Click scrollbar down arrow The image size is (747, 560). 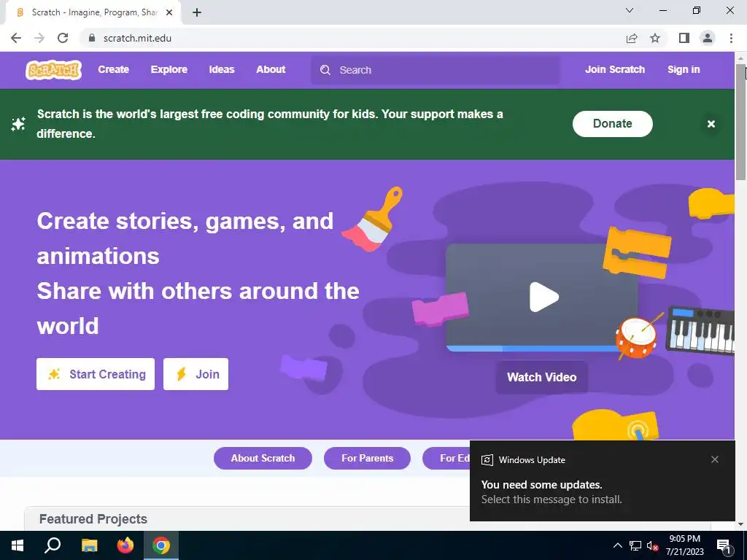[x=740, y=525]
